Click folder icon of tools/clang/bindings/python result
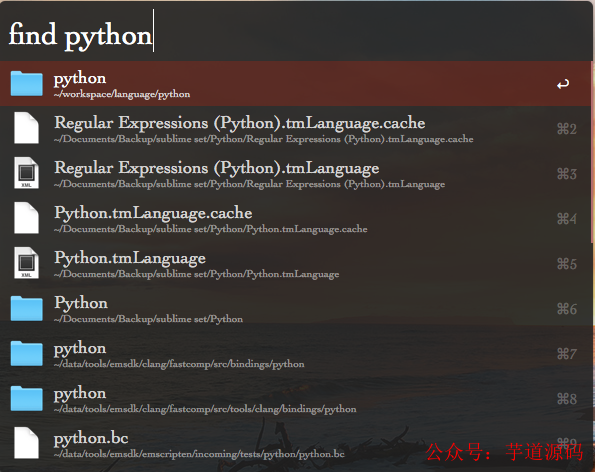Viewport: 595px width, 472px height. (27, 398)
